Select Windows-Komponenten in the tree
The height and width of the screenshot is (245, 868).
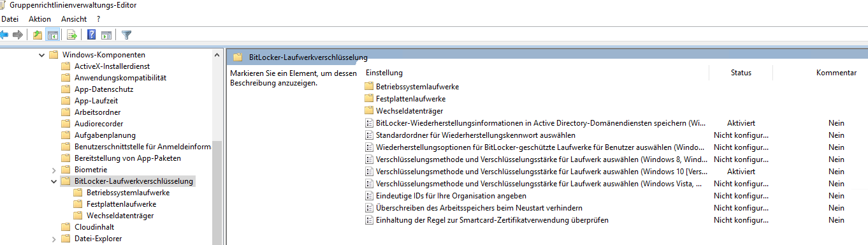(x=103, y=55)
